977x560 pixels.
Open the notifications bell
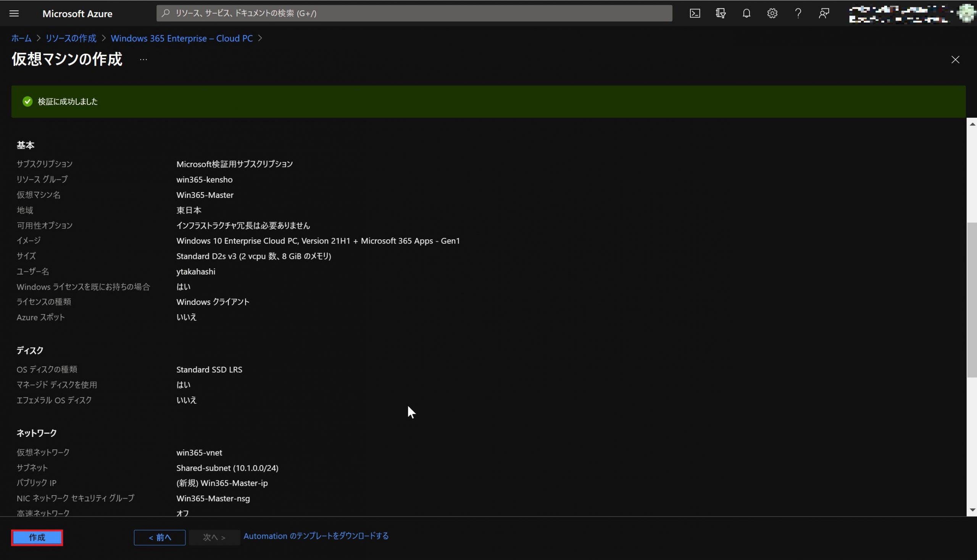pyautogui.click(x=746, y=13)
